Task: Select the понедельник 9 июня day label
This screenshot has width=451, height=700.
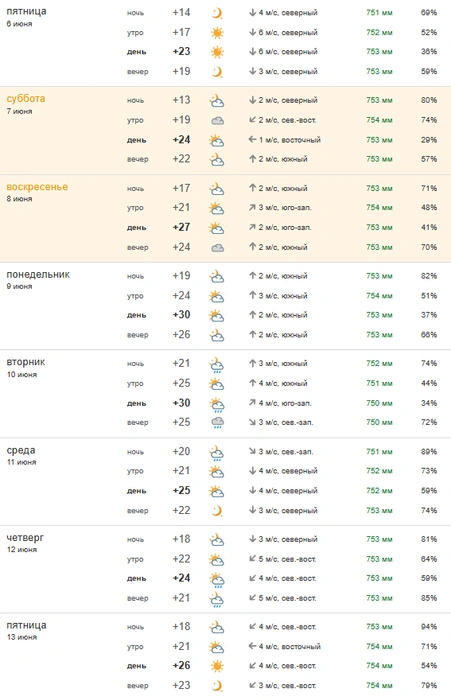Action: pos(38,279)
